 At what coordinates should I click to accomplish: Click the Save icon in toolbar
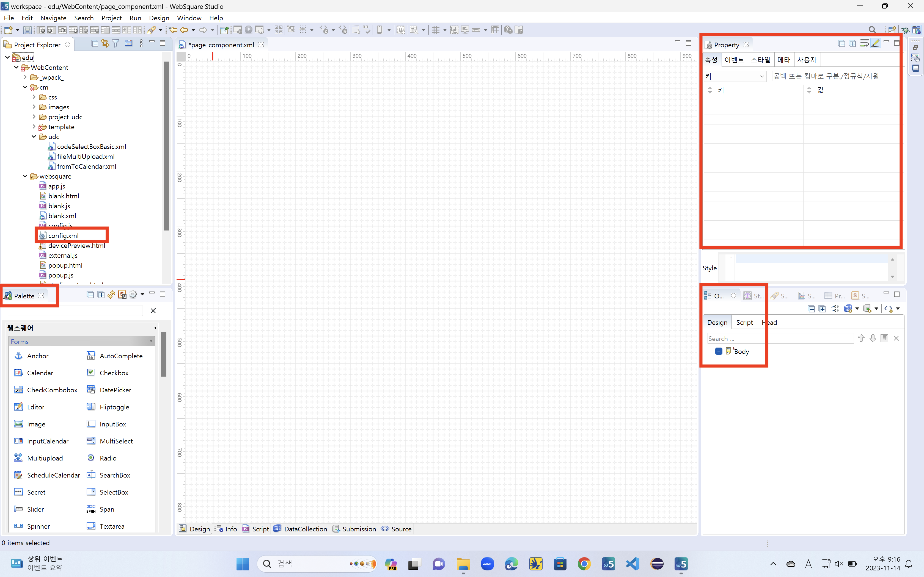pyautogui.click(x=27, y=30)
